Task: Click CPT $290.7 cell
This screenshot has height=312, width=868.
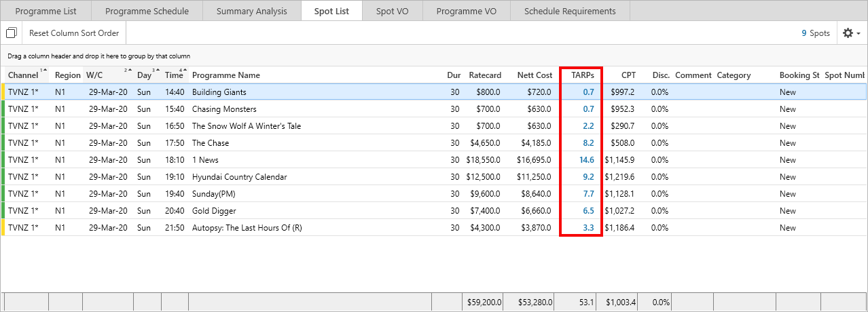Action: pyautogui.click(x=622, y=126)
